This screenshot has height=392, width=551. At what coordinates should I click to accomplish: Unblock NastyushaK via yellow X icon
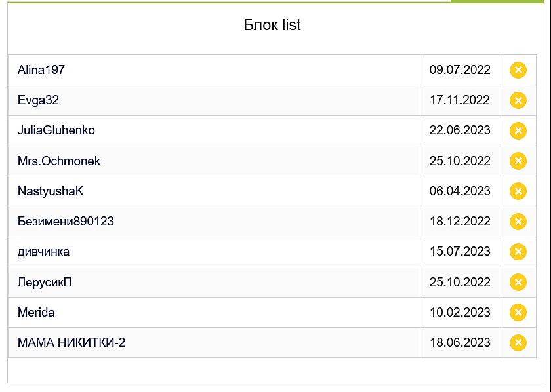click(x=518, y=191)
